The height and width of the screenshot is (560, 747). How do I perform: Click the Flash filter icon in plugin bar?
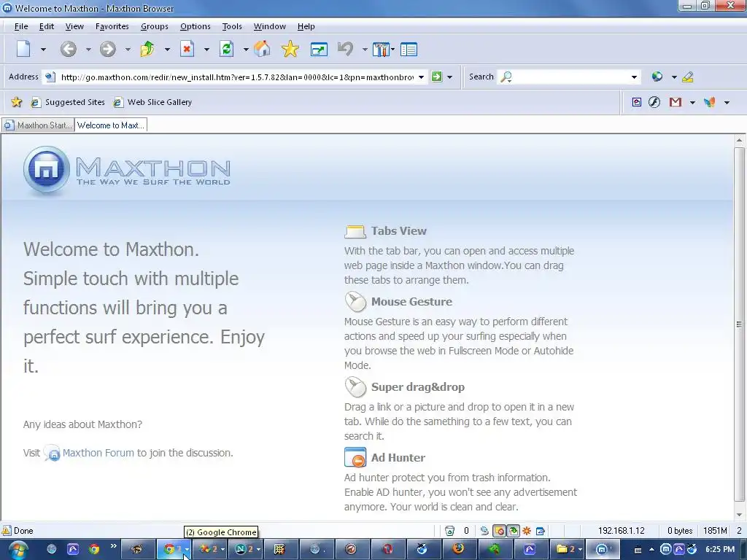click(x=654, y=102)
